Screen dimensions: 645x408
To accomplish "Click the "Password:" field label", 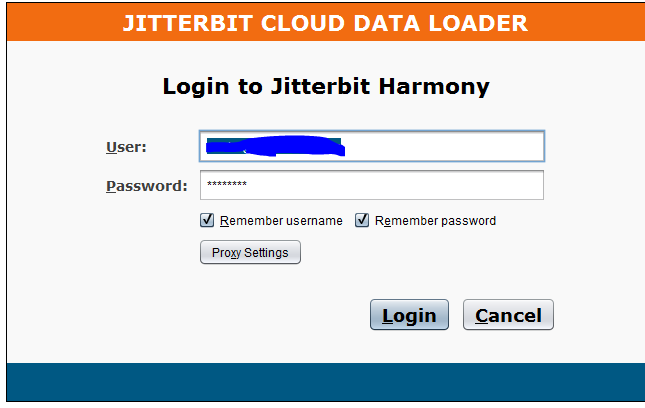I will (146, 186).
